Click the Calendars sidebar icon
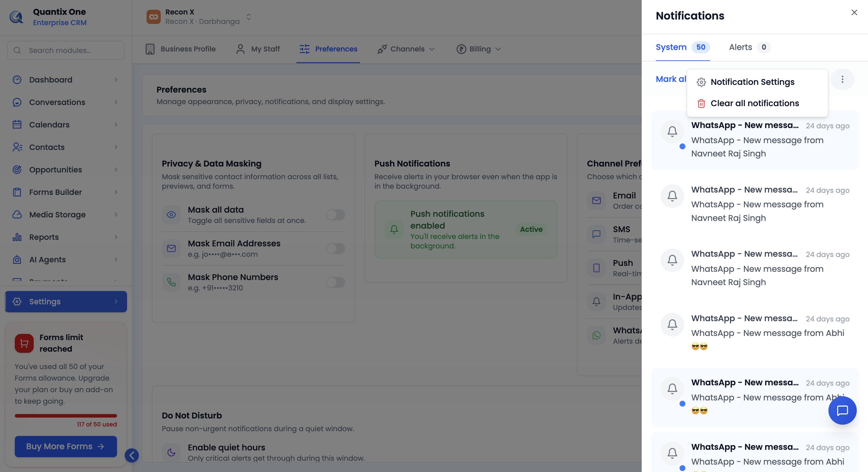 pos(17,125)
